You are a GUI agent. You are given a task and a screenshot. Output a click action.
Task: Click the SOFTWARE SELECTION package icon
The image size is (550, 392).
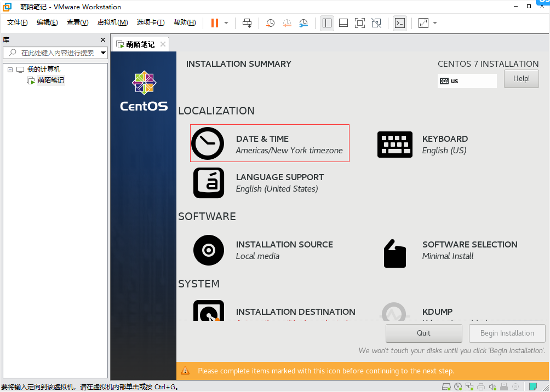pos(395,253)
